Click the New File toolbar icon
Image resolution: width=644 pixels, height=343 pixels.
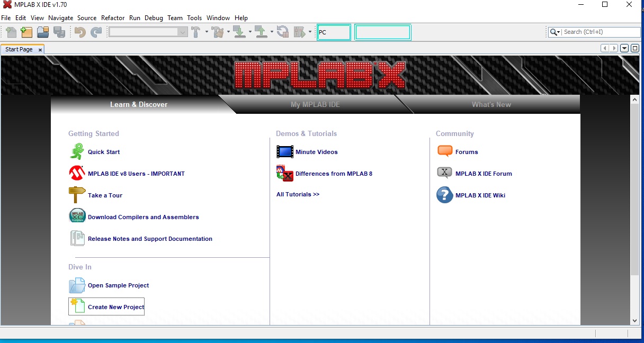[x=11, y=32]
